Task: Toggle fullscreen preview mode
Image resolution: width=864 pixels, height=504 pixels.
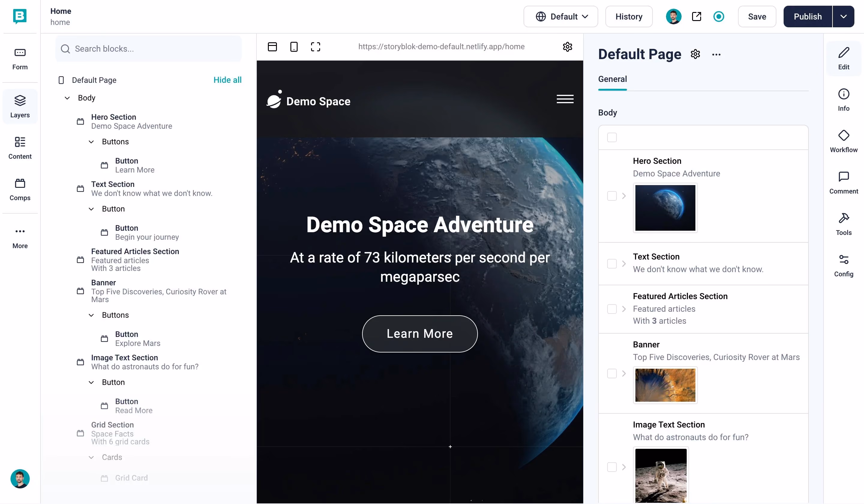Action: click(x=315, y=46)
